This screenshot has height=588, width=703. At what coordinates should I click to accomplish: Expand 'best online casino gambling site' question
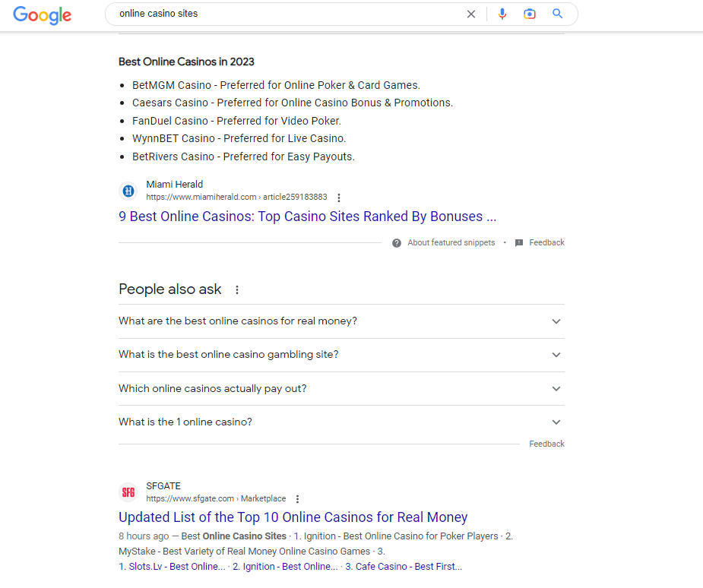point(341,355)
